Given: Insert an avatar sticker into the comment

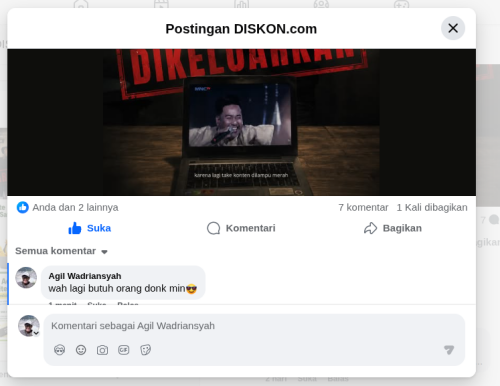Looking at the screenshot, I should (59, 350).
